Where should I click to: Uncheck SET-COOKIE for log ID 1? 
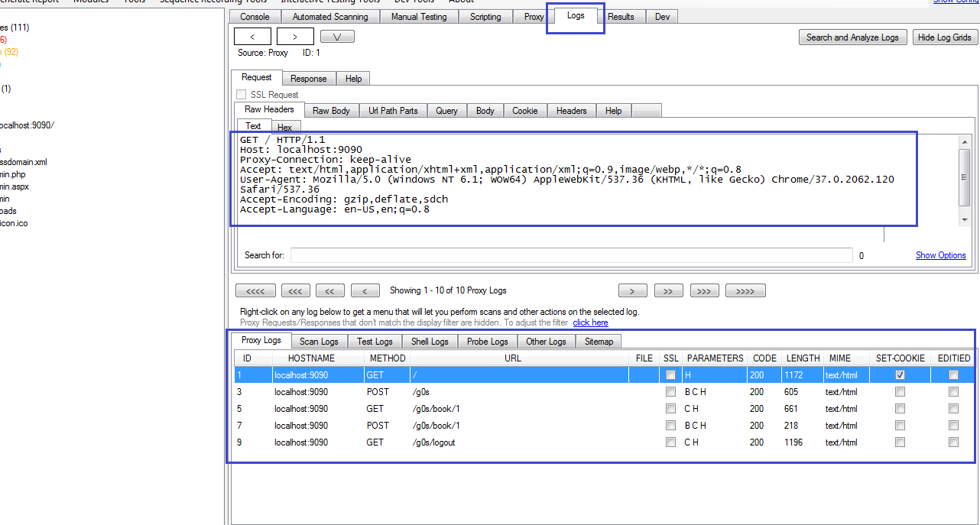(x=900, y=374)
